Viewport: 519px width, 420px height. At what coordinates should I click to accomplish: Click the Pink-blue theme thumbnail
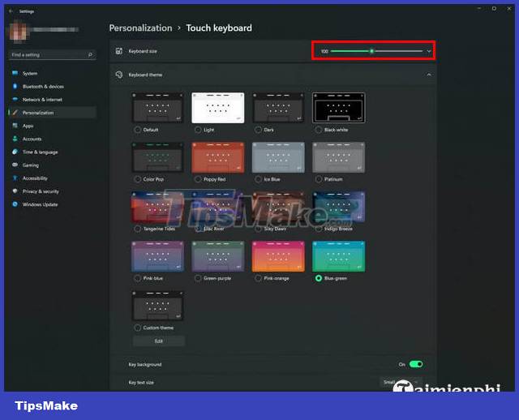[157, 256]
